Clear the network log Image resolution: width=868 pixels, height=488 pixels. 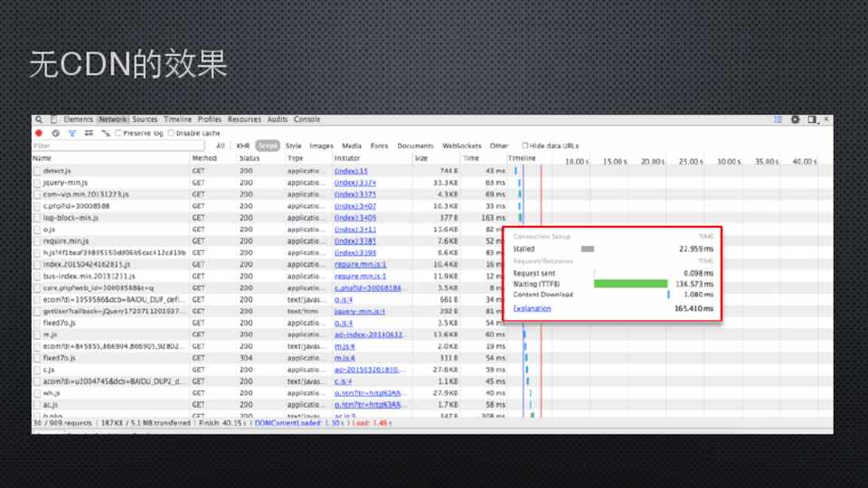click(55, 133)
